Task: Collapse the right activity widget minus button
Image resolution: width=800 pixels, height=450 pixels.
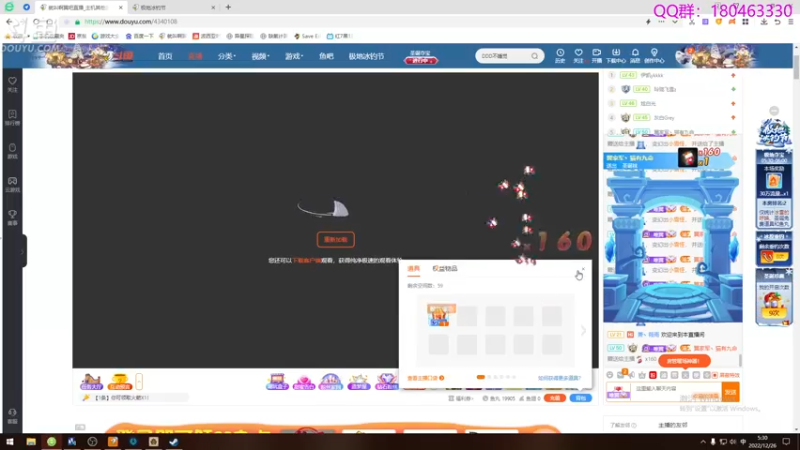Action: coord(774,111)
